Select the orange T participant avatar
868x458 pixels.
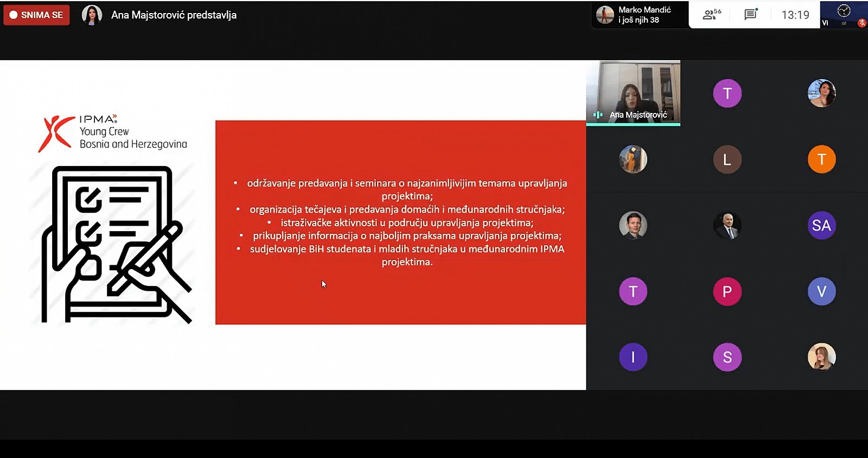coord(821,160)
